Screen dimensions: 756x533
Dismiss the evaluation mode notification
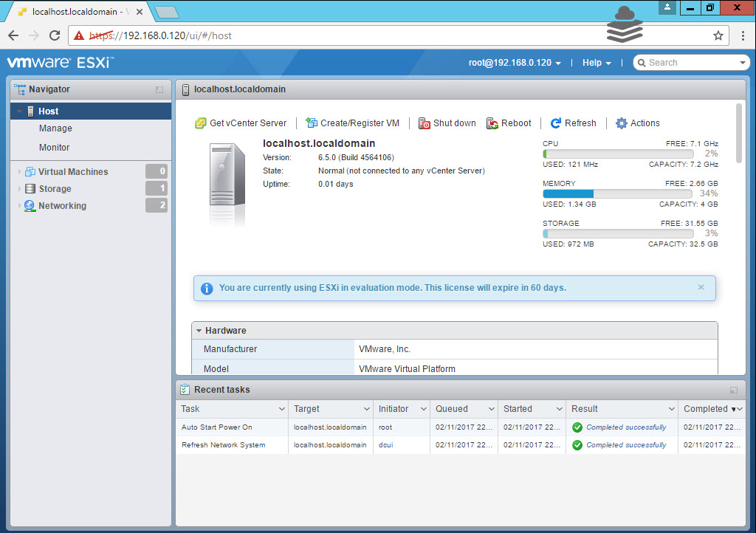(x=701, y=287)
